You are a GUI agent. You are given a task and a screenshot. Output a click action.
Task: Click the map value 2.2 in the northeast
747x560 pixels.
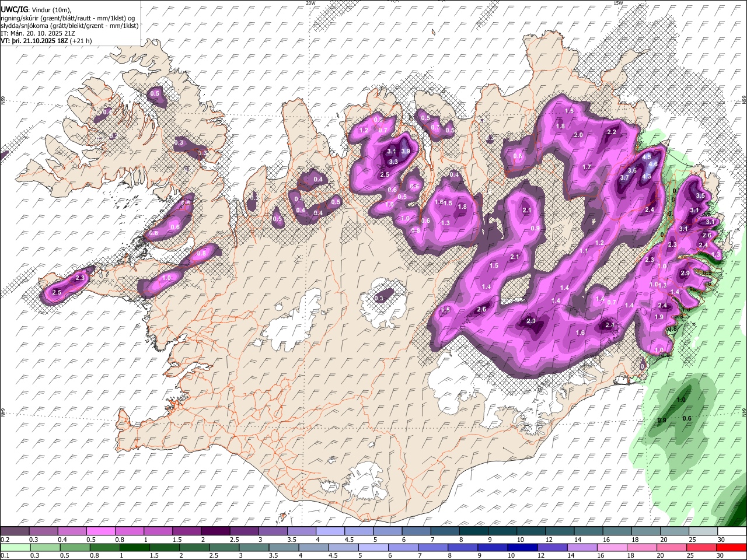click(x=612, y=132)
